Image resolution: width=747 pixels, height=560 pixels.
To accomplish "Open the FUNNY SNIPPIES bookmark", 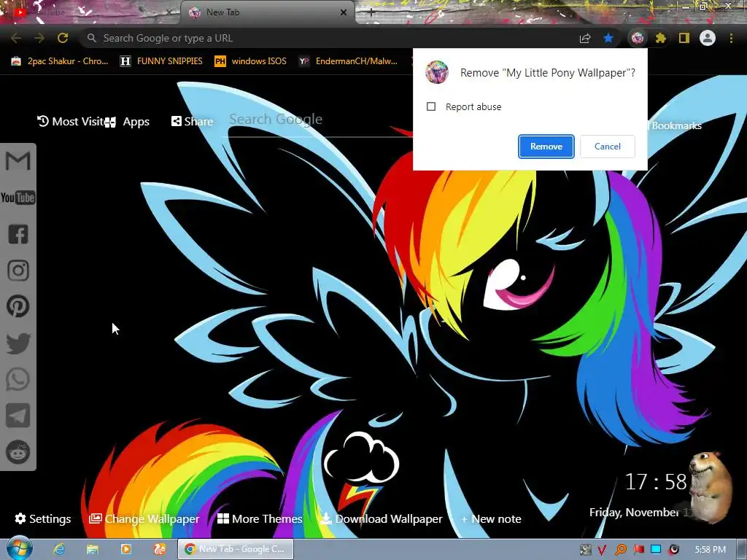I will pos(161,61).
